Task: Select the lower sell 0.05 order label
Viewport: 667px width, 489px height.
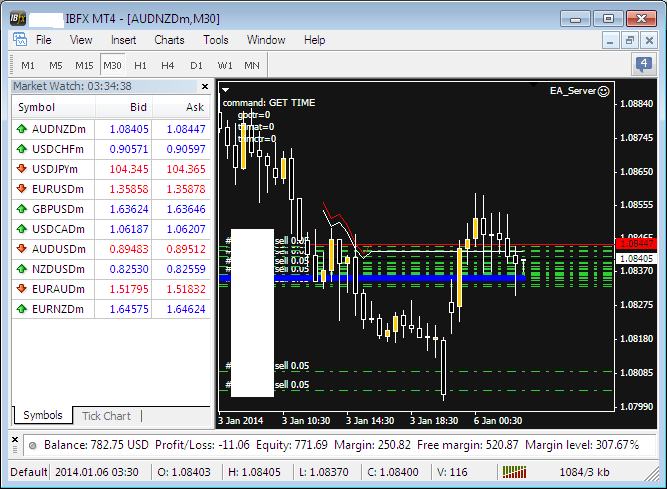Action: pos(292,385)
